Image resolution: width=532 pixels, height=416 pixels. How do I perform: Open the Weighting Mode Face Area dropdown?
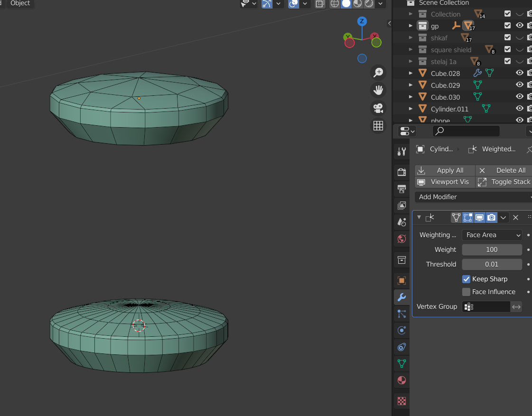(492, 235)
